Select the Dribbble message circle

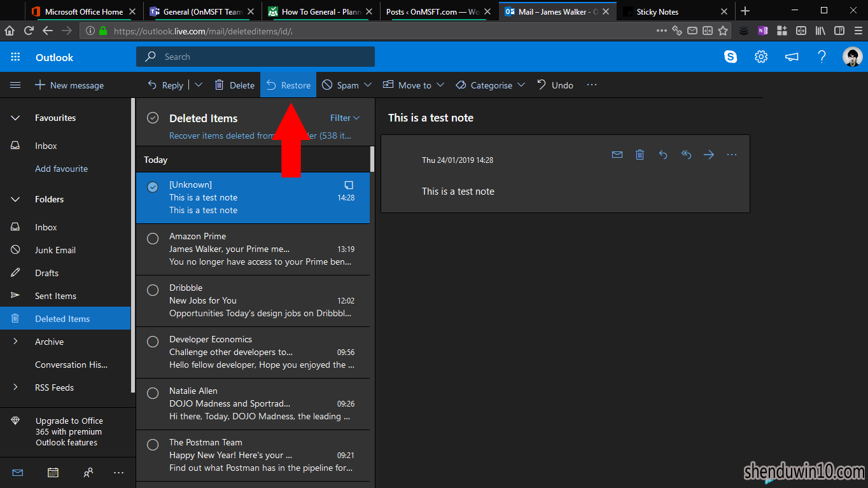point(153,290)
